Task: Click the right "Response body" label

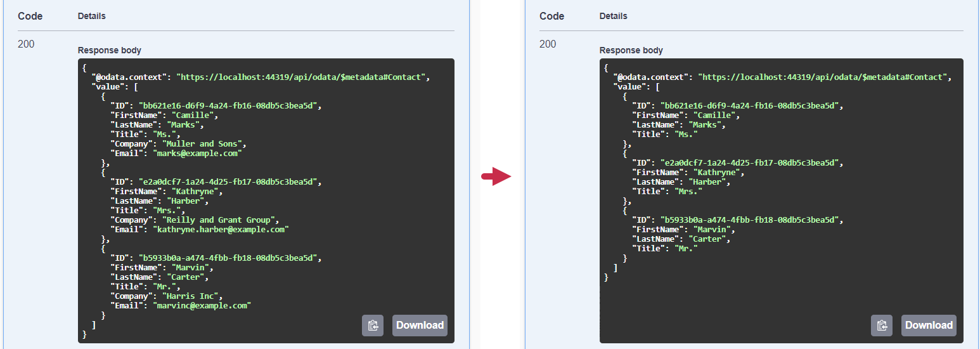Action: coord(631,50)
